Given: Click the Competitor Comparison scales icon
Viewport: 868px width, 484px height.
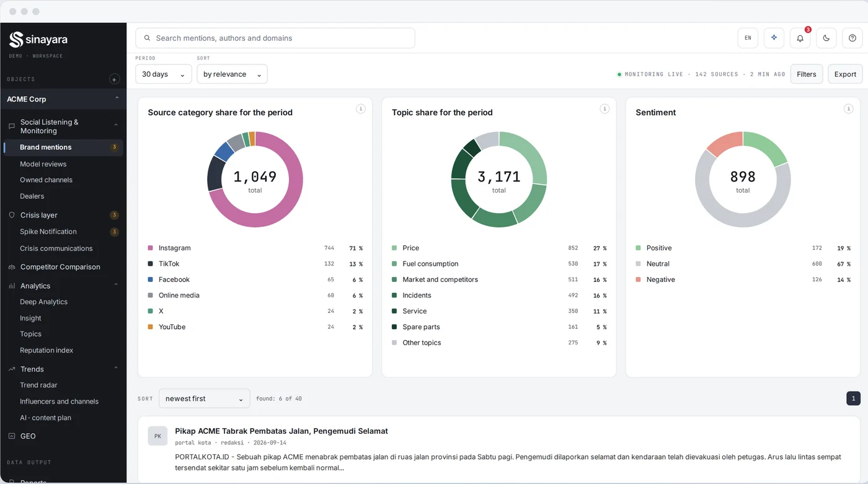Looking at the screenshot, I should point(11,267).
